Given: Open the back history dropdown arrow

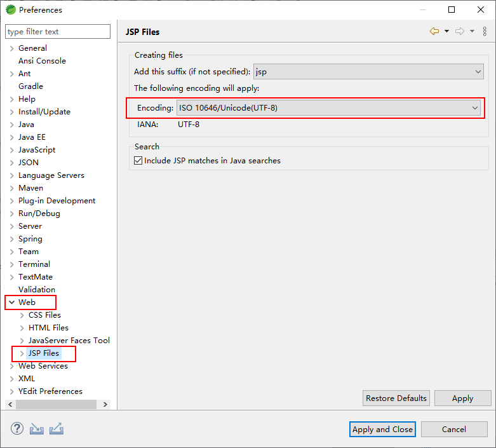Looking at the screenshot, I should tap(446, 31).
